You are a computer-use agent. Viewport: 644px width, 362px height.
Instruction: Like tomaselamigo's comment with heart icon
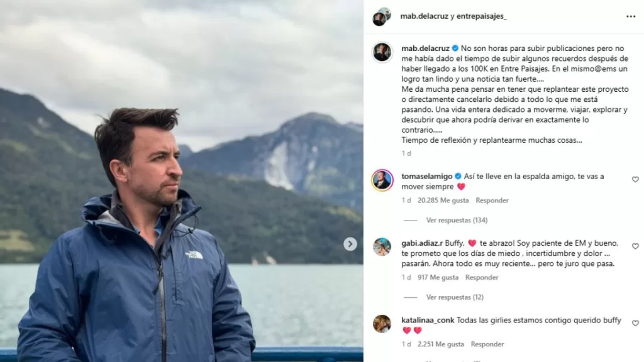coord(635,179)
